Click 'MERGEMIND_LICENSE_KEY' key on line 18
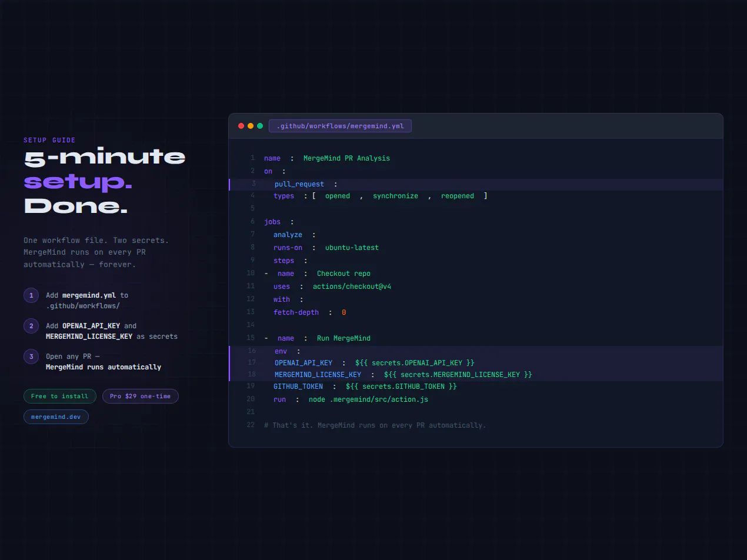The height and width of the screenshot is (560, 747). 318,375
